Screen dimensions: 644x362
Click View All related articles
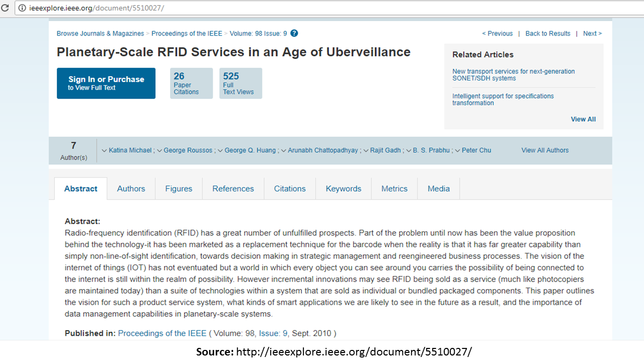(x=583, y=119)
